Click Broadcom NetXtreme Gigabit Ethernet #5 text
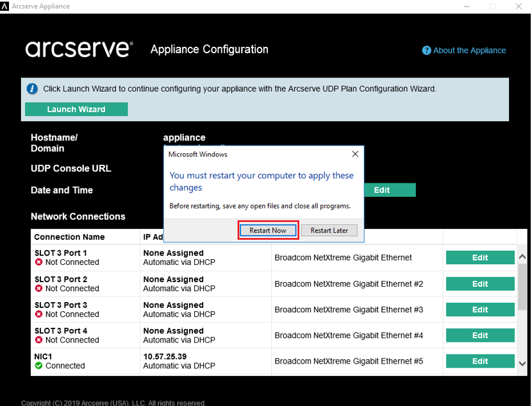Image resolution: width=532 pixels, height=406 pixels. (x=349, y=361)
